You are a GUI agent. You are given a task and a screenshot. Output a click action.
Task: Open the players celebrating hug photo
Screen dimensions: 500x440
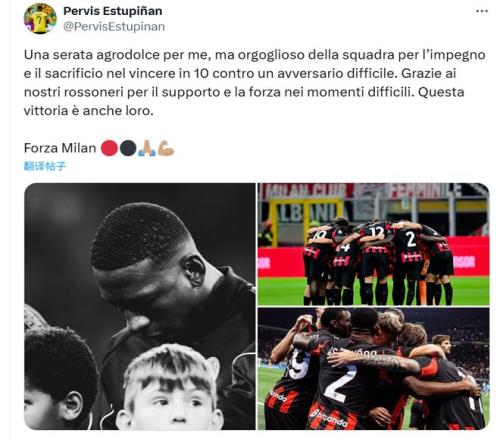(373, 369)
